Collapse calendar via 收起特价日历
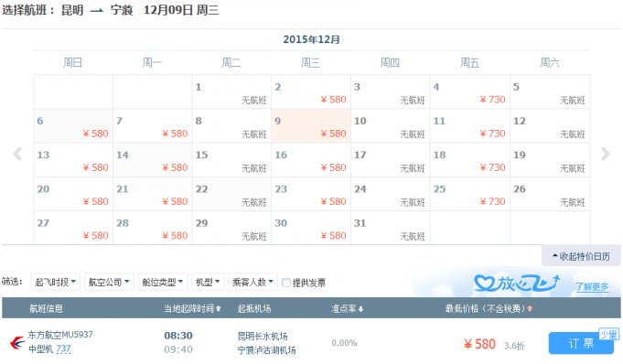 (x=581, y=256)
